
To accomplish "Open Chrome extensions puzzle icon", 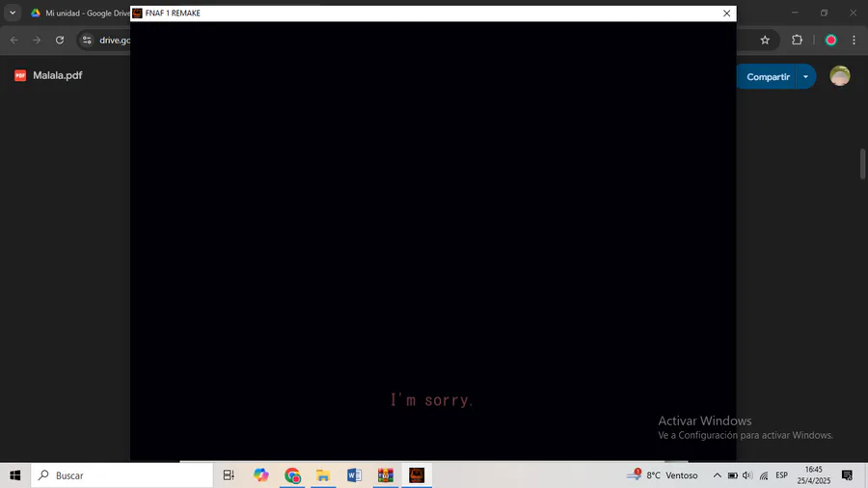I will (798, 40).
